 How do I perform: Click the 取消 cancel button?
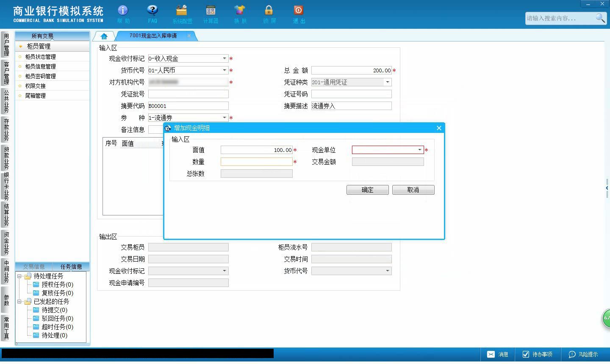point(413,190)
